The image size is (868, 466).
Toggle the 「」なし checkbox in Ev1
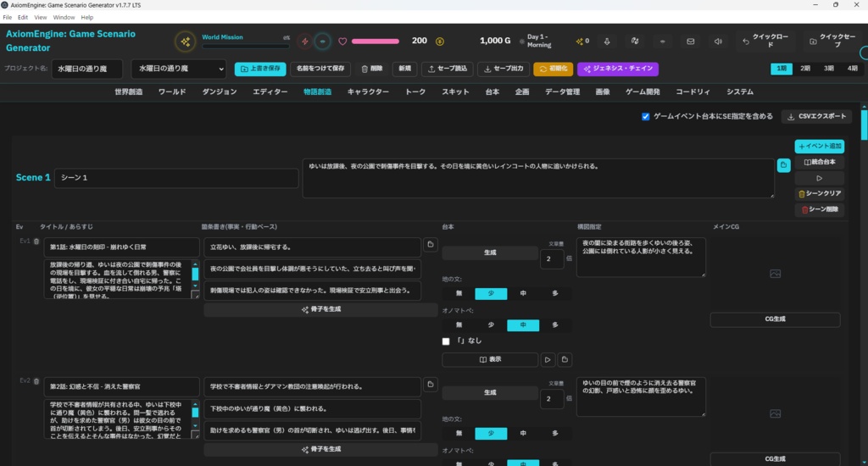(x=446, y=341)
